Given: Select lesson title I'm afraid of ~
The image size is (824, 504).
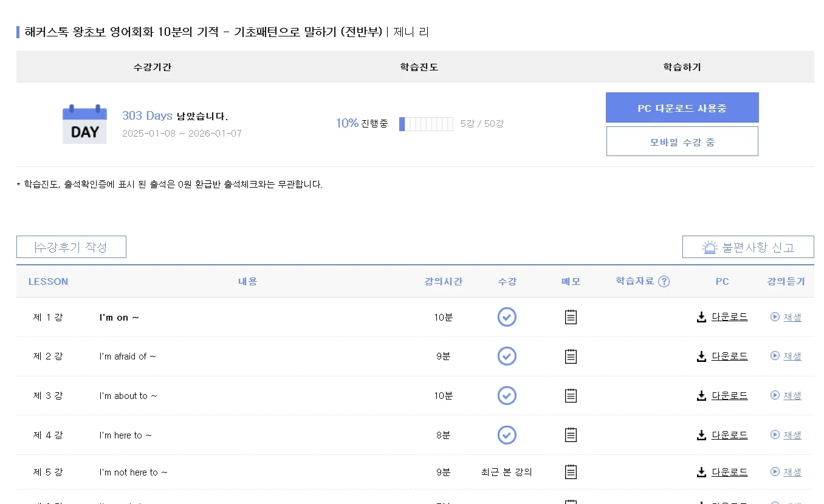Looking at the screenshot, I should tap(128, 356).
